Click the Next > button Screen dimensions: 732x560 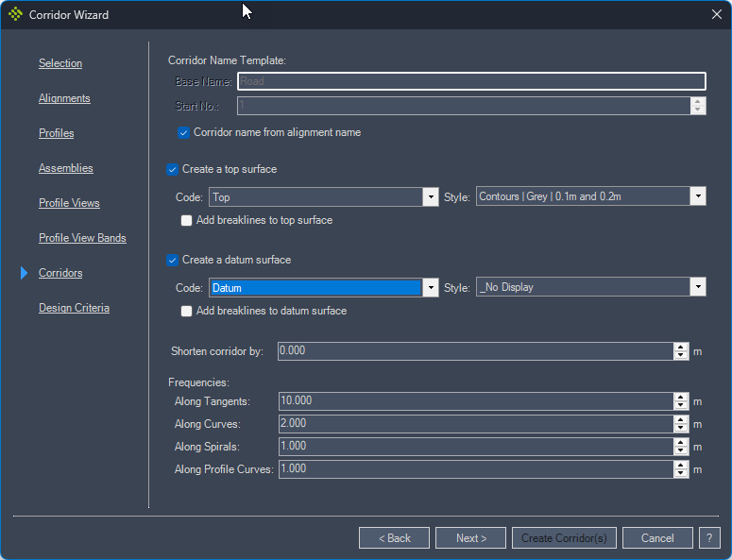470,538
